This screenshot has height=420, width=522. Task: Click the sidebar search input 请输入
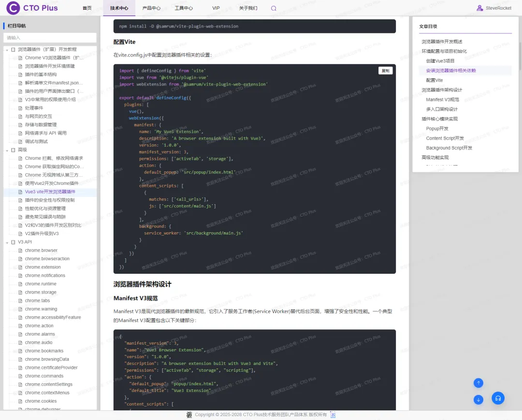point(50,38)
